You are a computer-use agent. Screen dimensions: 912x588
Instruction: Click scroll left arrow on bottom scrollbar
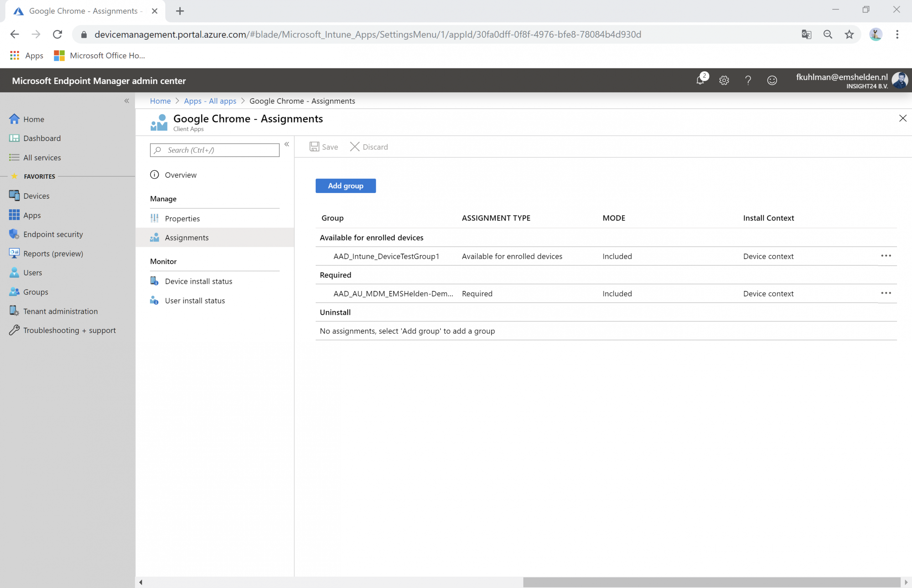click(x=141, y=582)
